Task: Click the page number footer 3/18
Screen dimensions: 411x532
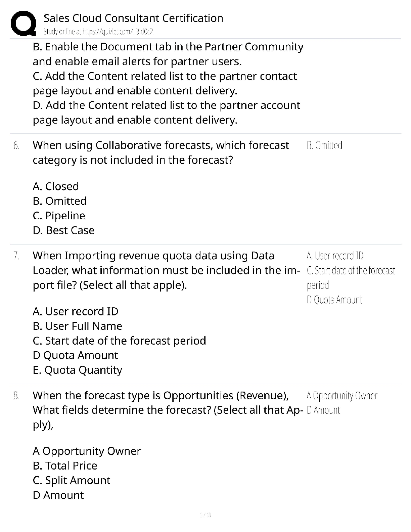Action: (205, 515)
